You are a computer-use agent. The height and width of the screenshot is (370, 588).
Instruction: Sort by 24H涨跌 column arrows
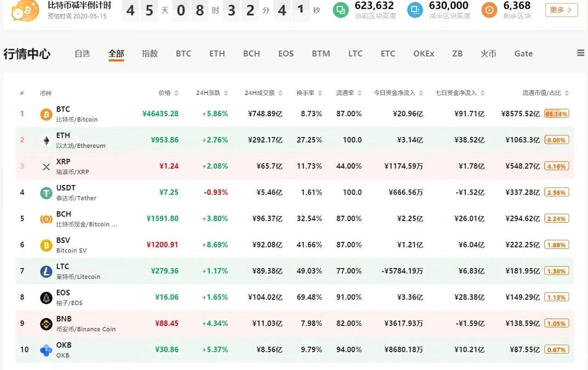[x=226, y=93]
